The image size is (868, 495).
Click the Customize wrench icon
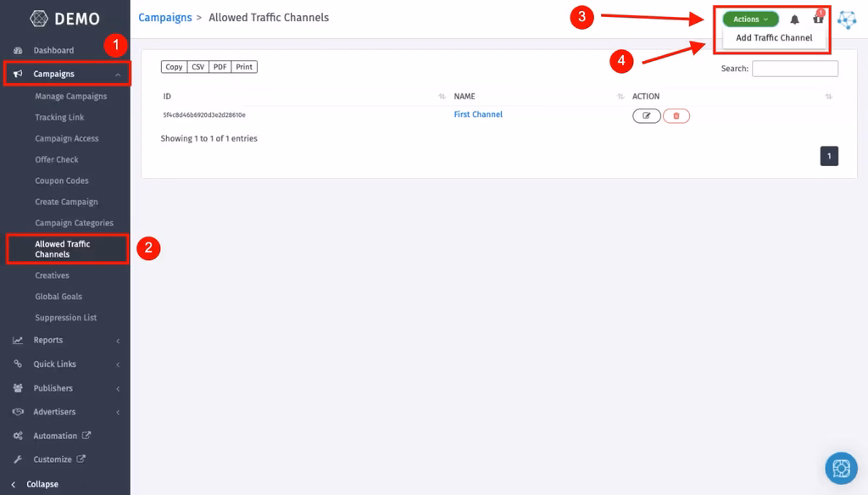[x=19, y=459]
